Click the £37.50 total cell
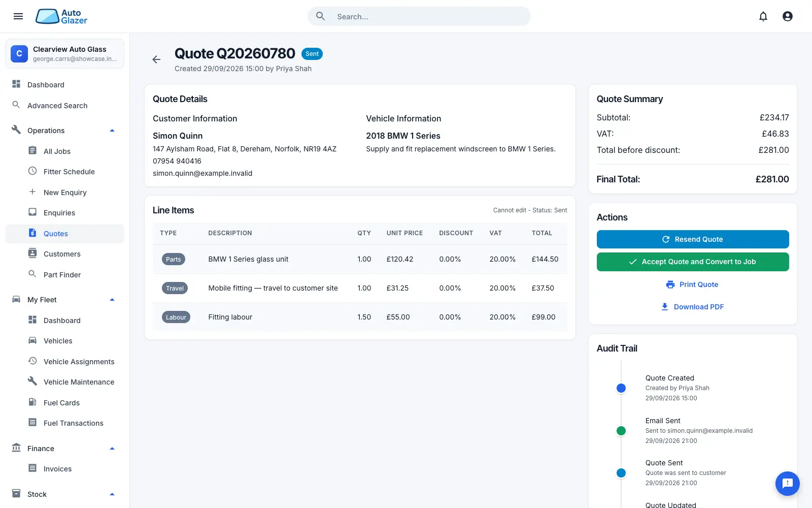The height and width of the screenshot is (508, 812). click(x=543, y=288)
